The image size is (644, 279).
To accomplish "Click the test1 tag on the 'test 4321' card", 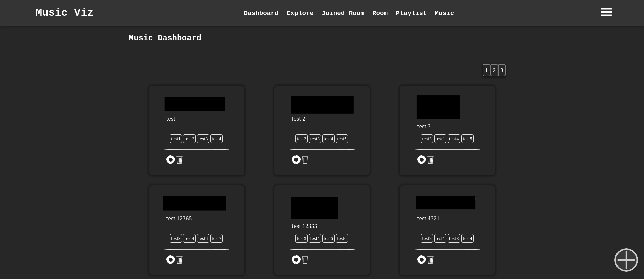I will (440, 238).
